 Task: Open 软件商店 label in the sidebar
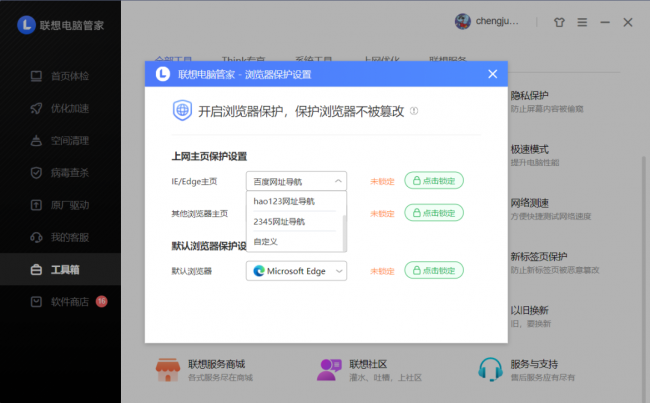(x=70, y=301)
